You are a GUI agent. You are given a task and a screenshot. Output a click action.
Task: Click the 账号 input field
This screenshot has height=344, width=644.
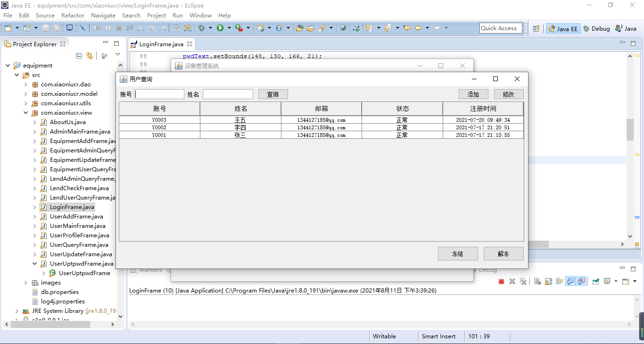159,94
